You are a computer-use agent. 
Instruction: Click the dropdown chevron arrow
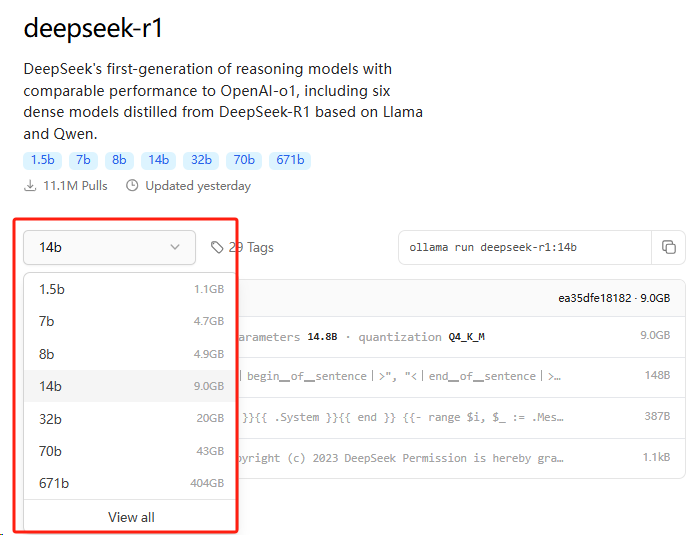[x=175, y=247]
